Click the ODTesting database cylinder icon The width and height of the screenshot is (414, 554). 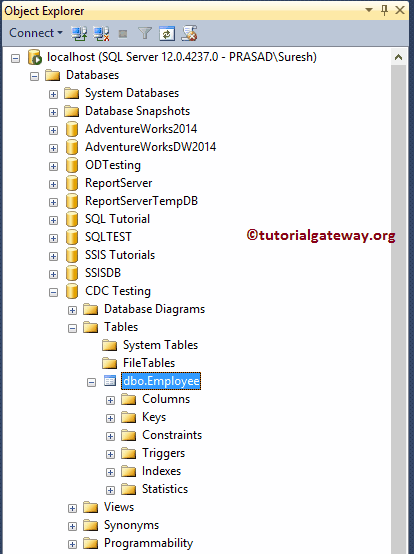coord(72,165)
